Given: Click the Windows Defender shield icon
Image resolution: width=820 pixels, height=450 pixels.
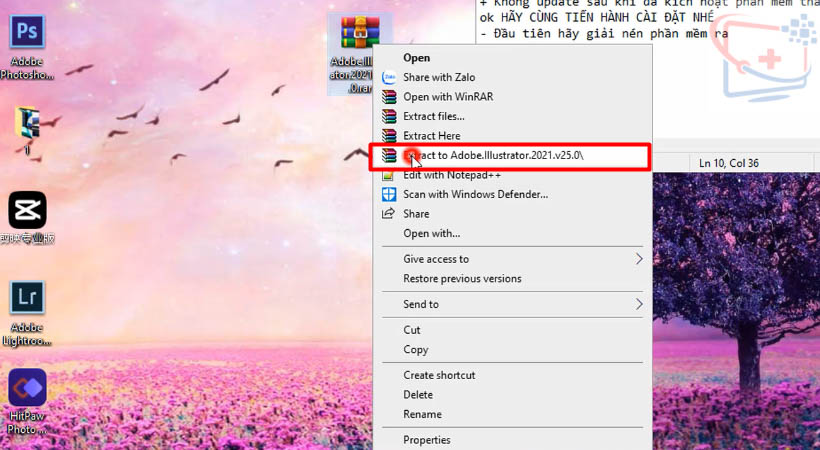Looking at the screenshot, I should pos(389,194).
